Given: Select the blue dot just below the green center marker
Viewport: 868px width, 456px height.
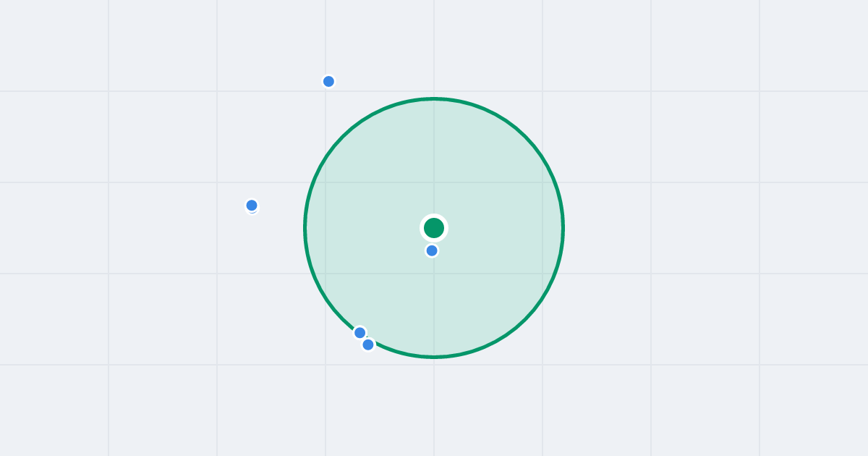Looking at the screenshot, I should [432, 250].
